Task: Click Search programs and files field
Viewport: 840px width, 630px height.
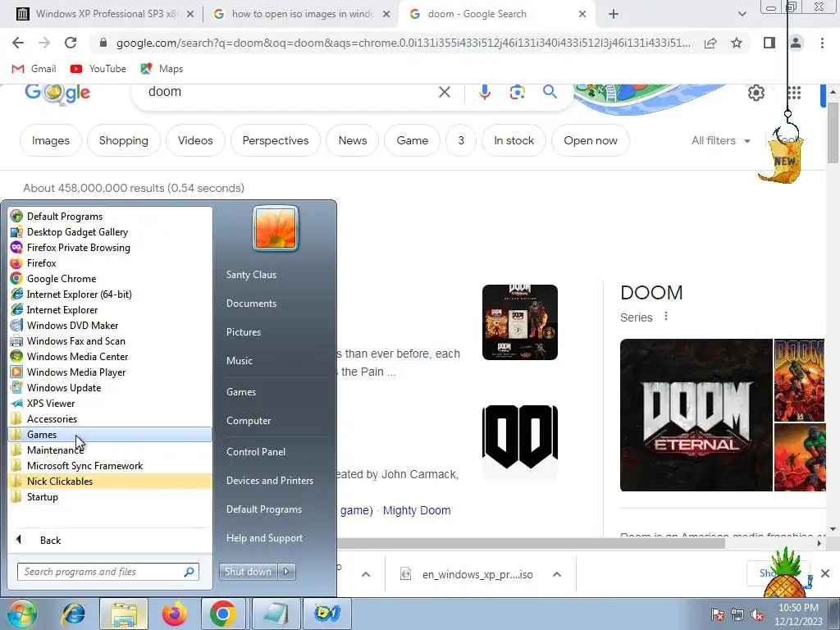Action: [x=108, y=572]
